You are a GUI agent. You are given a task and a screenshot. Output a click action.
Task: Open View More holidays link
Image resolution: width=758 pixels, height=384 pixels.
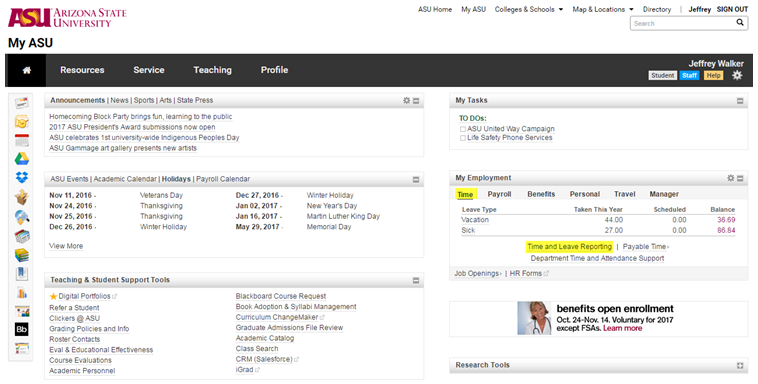[x=66, y=246]
